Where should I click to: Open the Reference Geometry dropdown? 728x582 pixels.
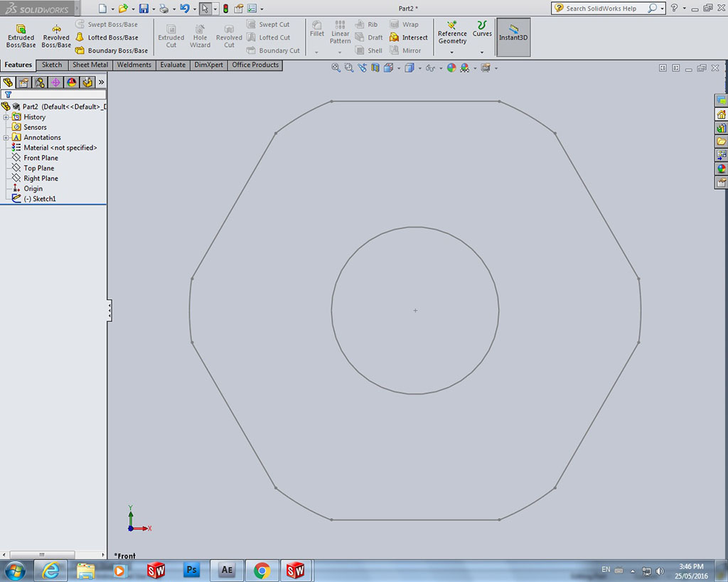tap(452, 52)
